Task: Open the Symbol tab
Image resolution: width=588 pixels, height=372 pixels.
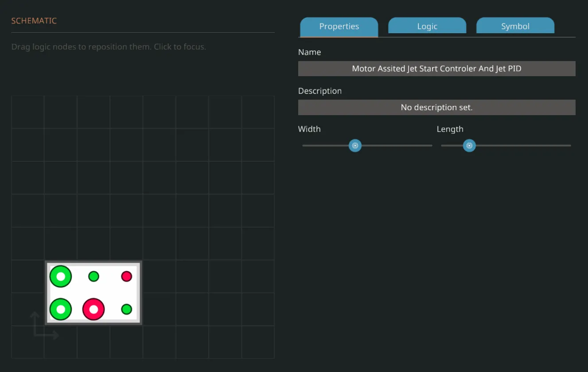Action: (x=515, y=26)
